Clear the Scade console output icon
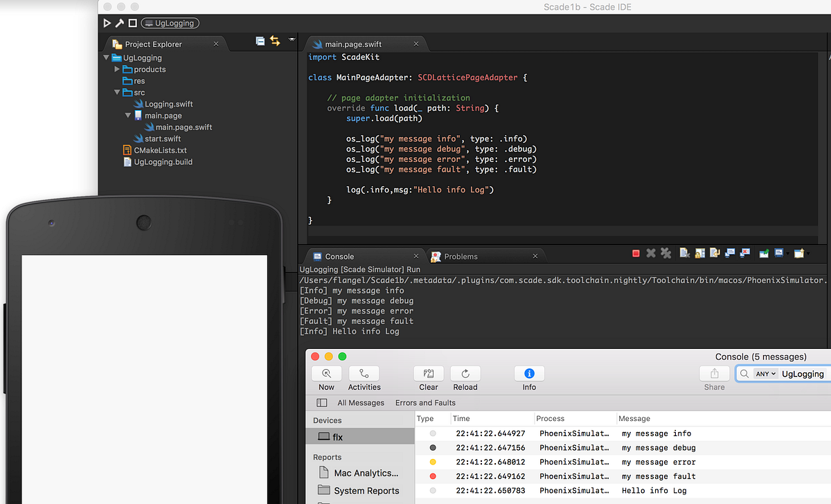Screen dimensions: 831x504 pos(682,253)
